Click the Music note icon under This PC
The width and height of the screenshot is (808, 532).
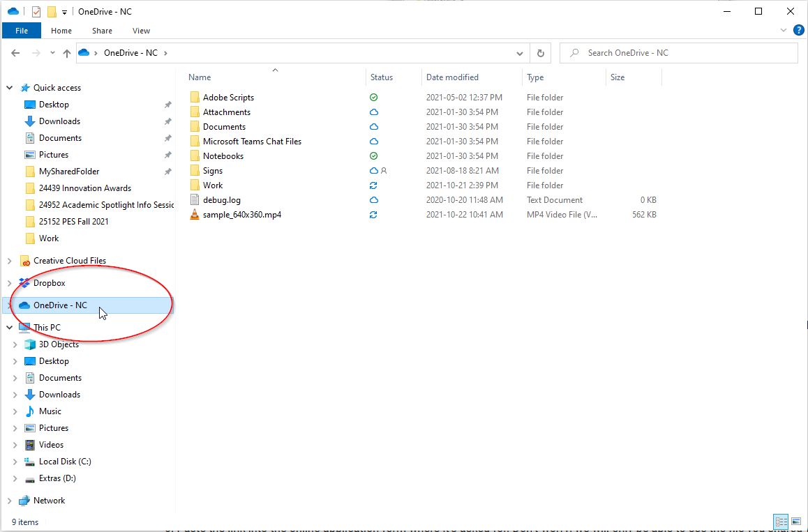click(30, 411)
